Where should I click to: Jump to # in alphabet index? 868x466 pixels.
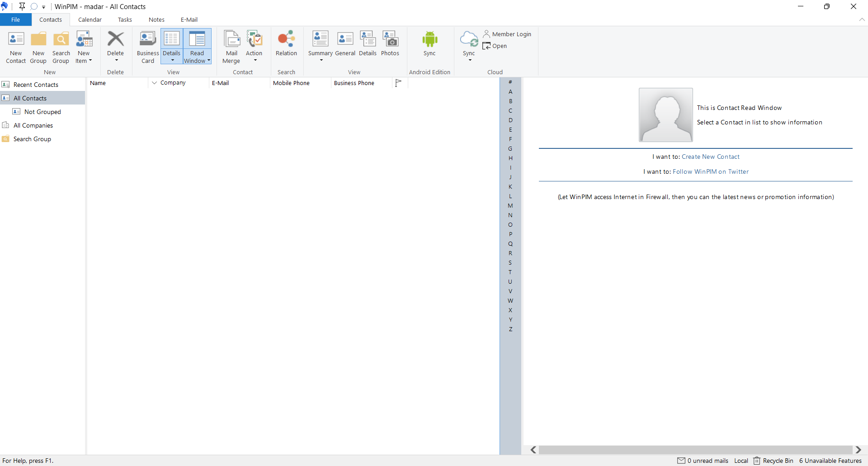pos(510,82)
